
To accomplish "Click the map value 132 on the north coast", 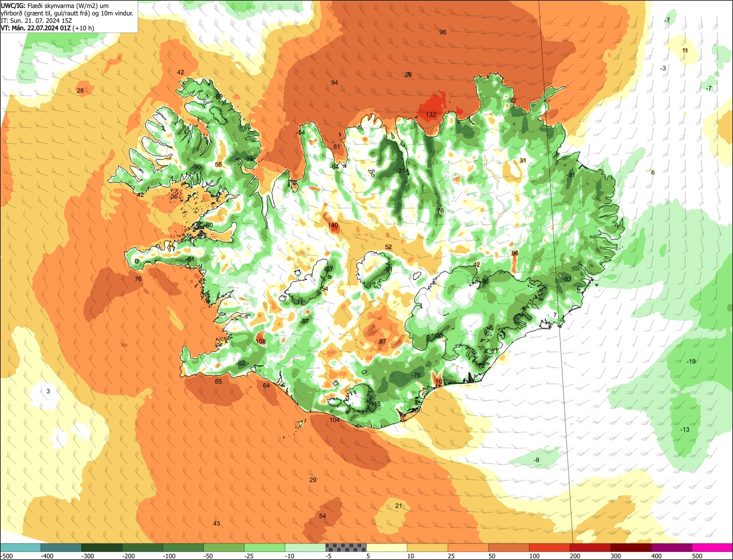I will (431, 115).
